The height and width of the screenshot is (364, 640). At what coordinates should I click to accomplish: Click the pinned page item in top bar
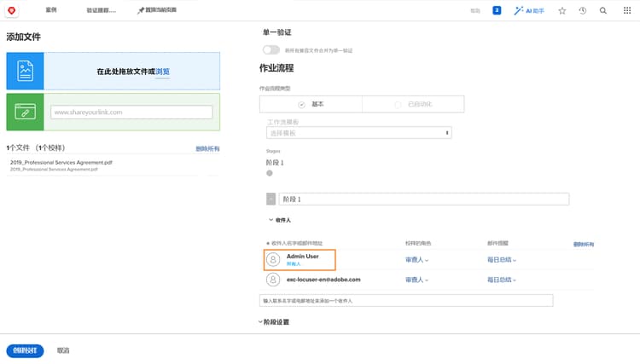[157, 10]
